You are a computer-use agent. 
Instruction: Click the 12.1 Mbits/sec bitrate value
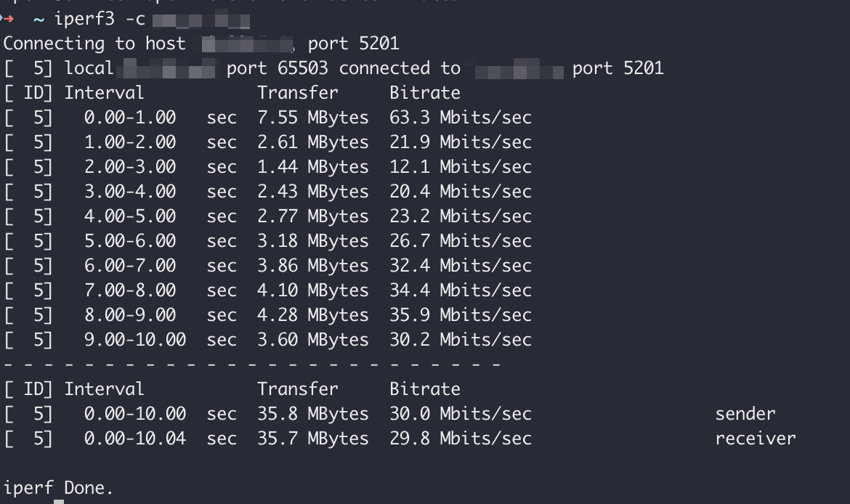(460, 167)
